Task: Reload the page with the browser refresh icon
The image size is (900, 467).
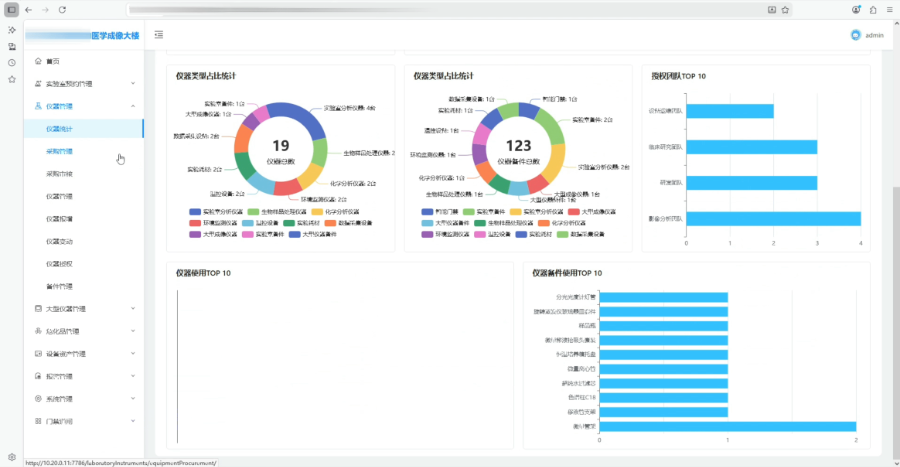Action: [x=62, y=10]
